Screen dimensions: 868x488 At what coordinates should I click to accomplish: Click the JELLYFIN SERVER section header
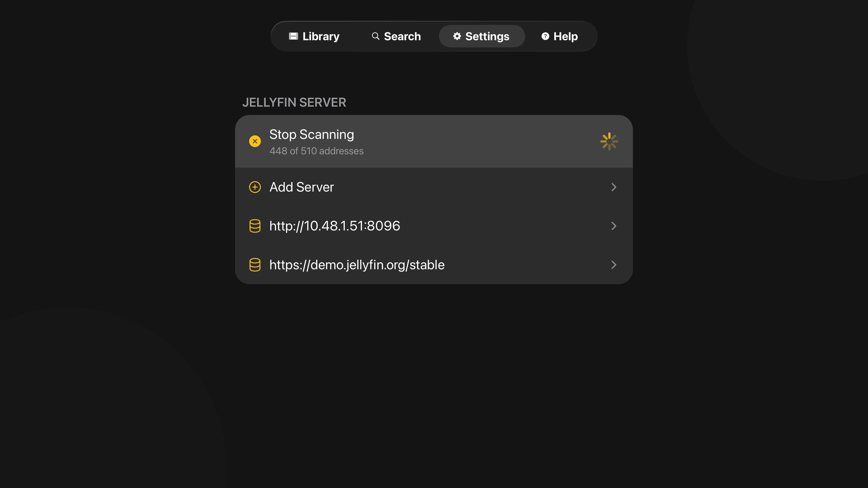coord(294,102)
